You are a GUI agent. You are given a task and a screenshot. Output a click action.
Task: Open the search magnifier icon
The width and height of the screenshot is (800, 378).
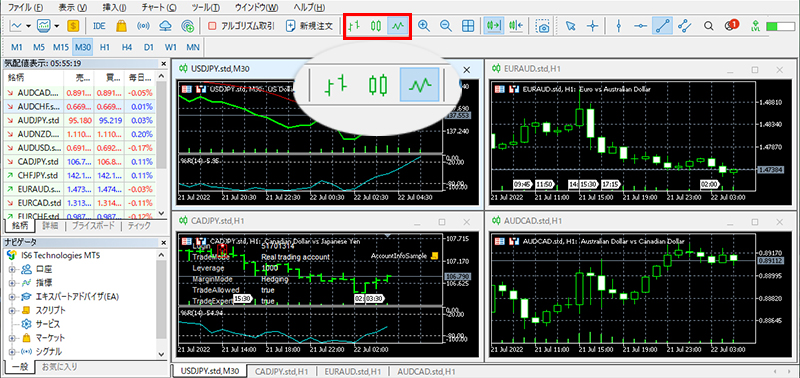(x=709, y=26)
